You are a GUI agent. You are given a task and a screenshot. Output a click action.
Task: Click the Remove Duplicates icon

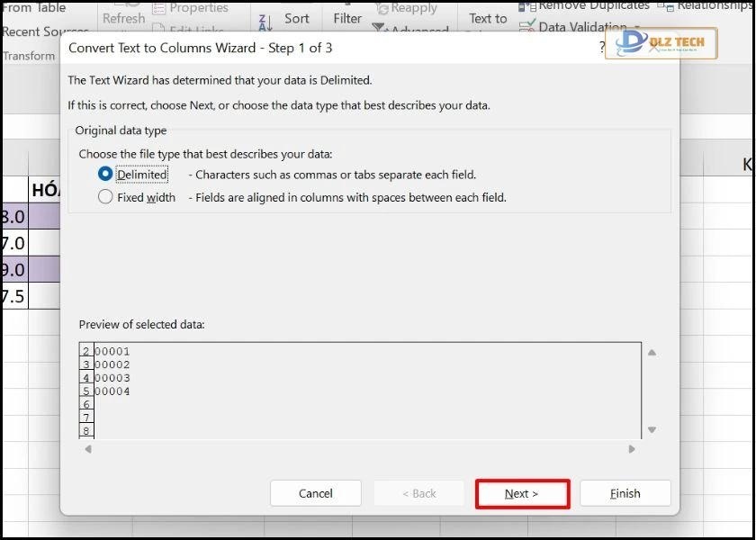point(527,5)
